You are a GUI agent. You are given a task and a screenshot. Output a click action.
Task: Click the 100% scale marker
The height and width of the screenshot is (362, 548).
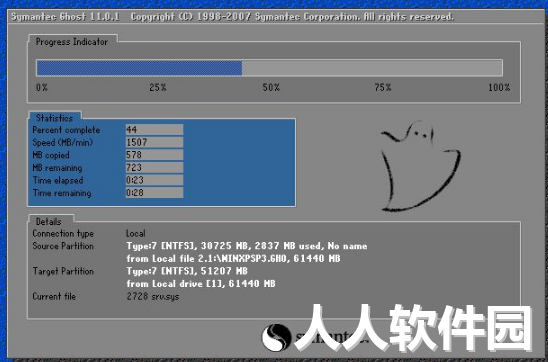click(x=499, y=87)
